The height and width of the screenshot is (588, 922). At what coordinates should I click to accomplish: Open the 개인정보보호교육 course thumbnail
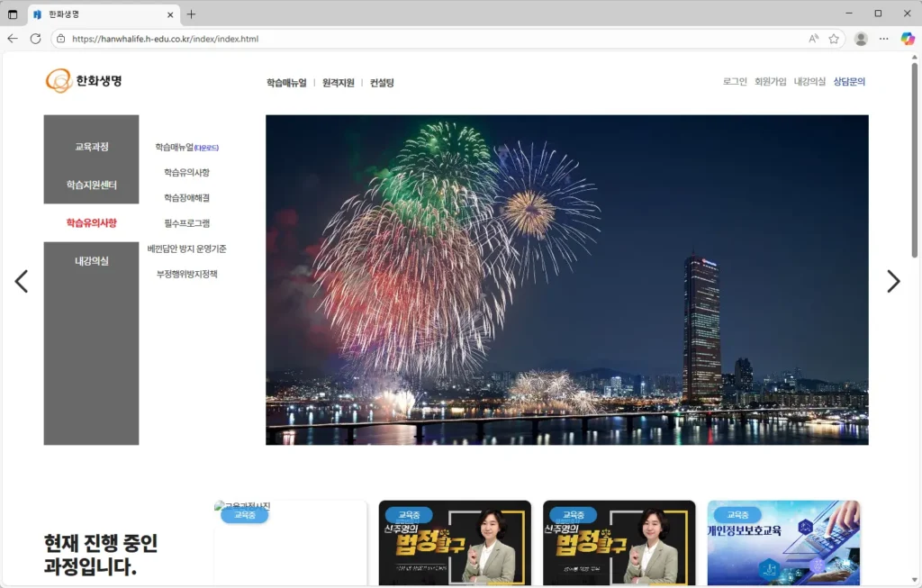click(x=782, y=544)
